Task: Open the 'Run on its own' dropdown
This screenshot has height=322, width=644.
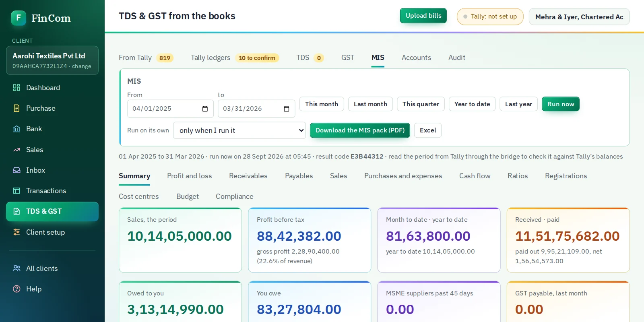Action: pos(239,130)
